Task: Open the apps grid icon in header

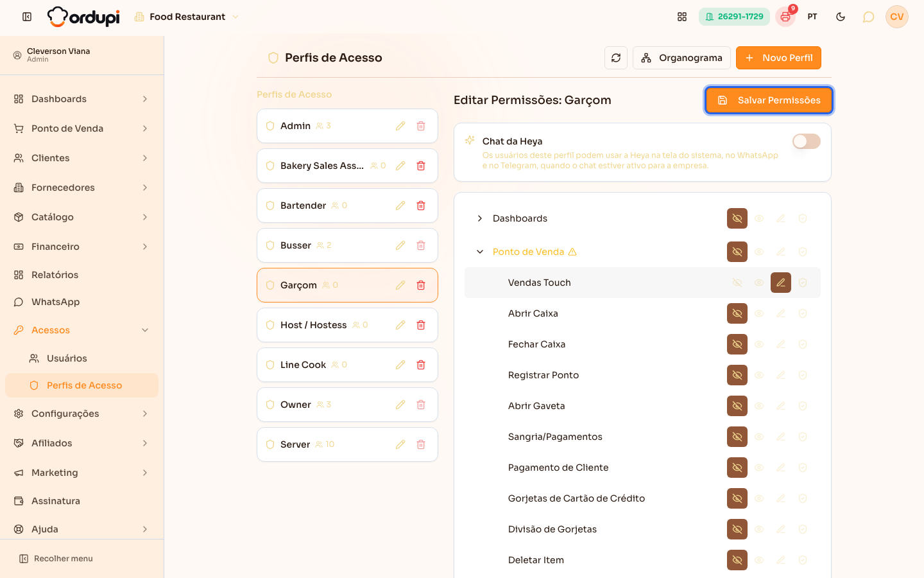Action: [x=682, y=17]
